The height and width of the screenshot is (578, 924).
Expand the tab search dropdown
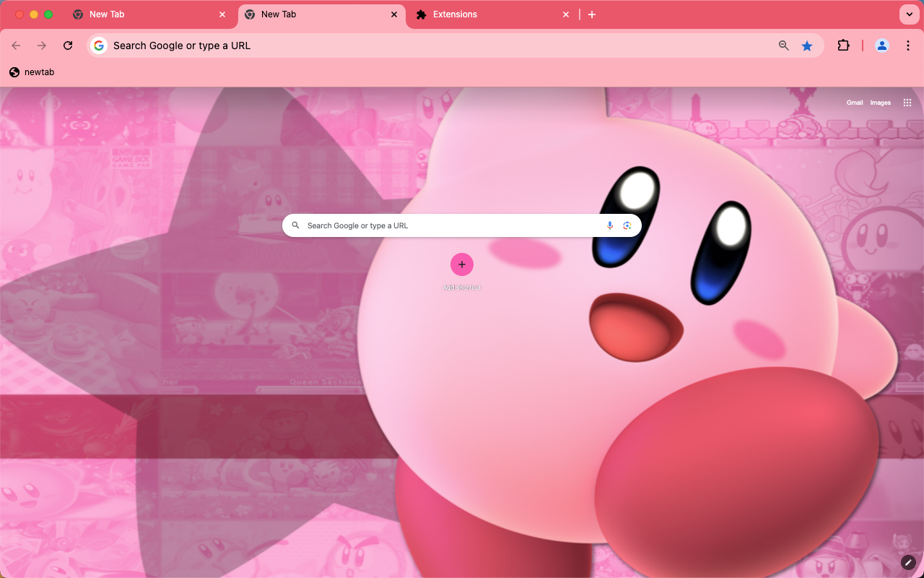tap(908, 14)
